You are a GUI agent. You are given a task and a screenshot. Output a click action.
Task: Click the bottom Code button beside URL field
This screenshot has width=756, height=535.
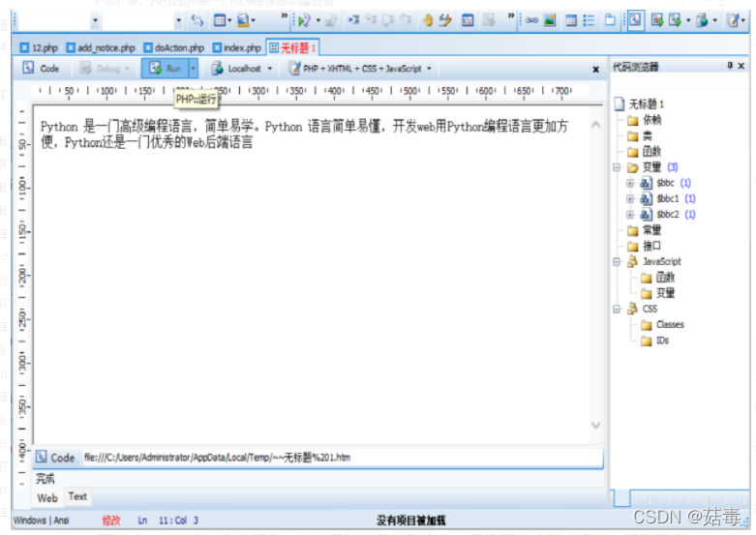point(56,458)
